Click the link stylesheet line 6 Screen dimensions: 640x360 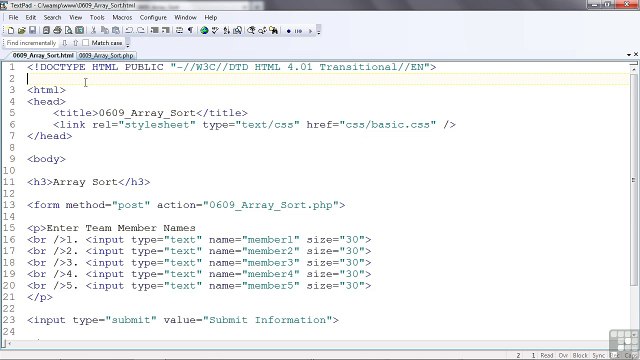[254, 124]
